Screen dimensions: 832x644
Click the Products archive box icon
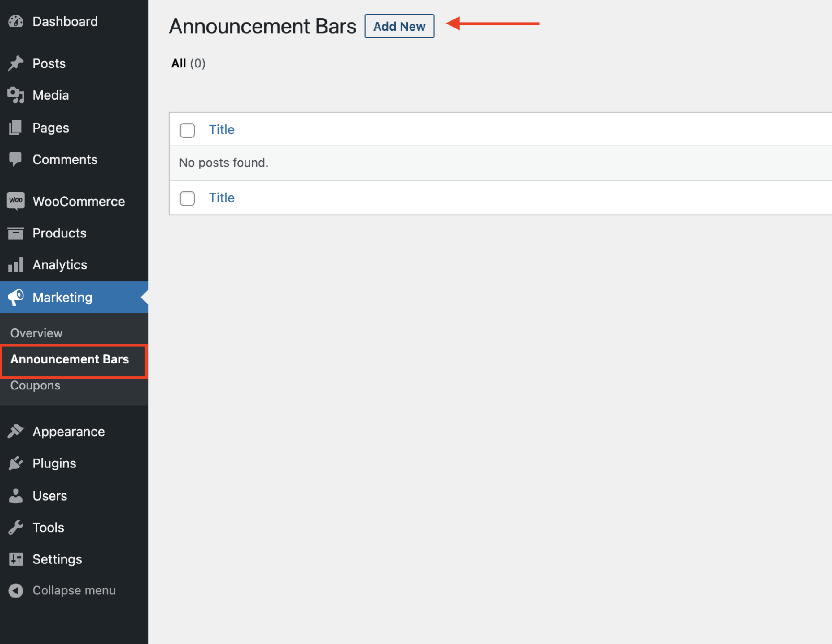coord(16,233)
